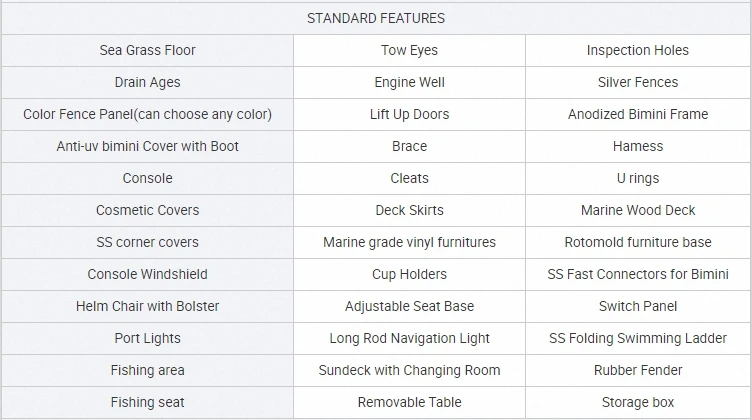Screen dimensions: 752x420
Task: Select the Sea Grass Floor cell
Action: [147, 50]
